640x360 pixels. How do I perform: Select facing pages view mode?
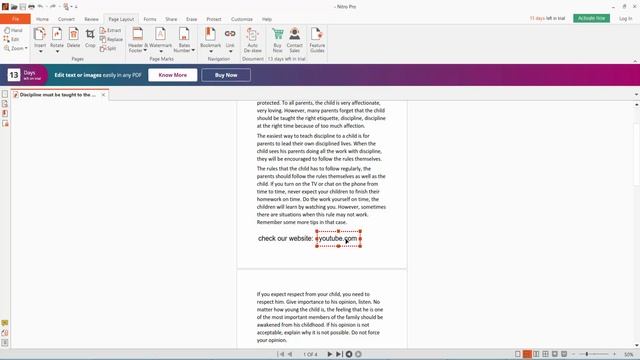[x=536, y=354]
